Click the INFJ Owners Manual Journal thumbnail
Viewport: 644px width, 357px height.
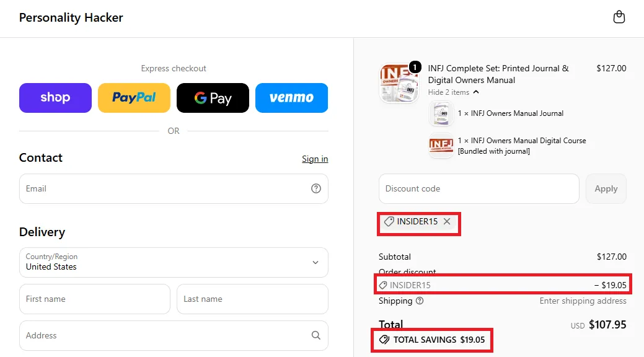pyautogui.click(x=441, y=114)
